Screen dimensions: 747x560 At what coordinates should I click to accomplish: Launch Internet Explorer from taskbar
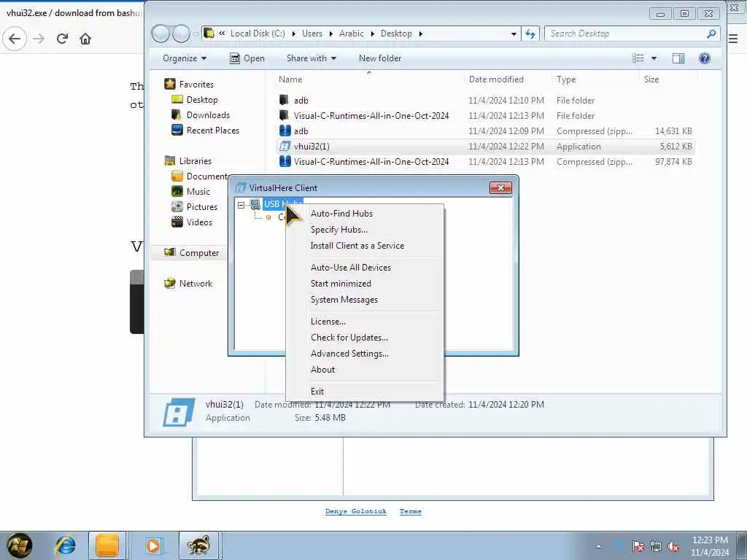pyautogui.click(x=65, y=545)
